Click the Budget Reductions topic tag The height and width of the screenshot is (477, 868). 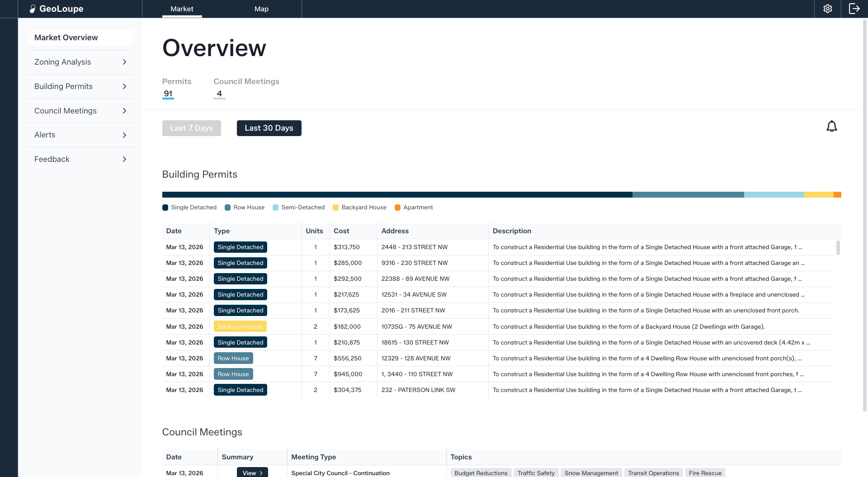[x=481, y=473]
